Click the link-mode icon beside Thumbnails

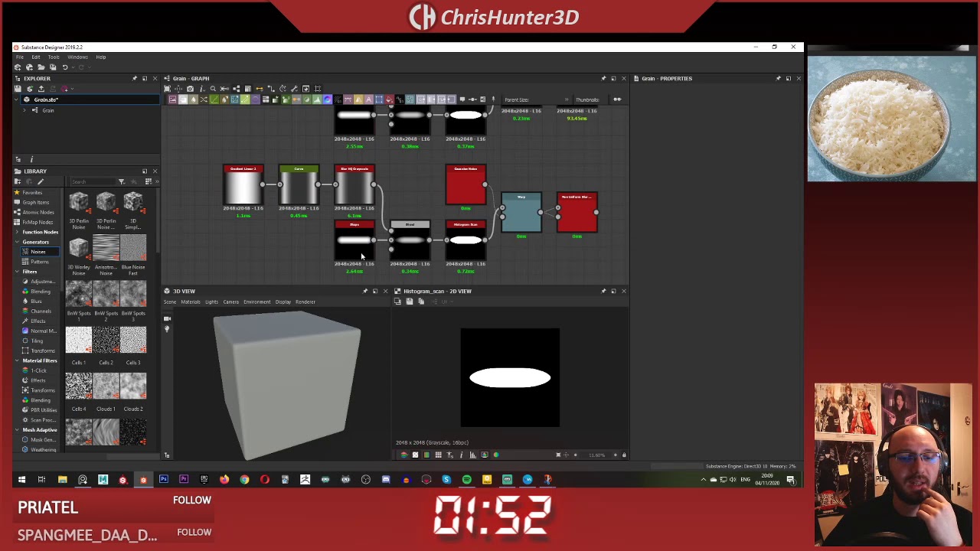(617, 99)
